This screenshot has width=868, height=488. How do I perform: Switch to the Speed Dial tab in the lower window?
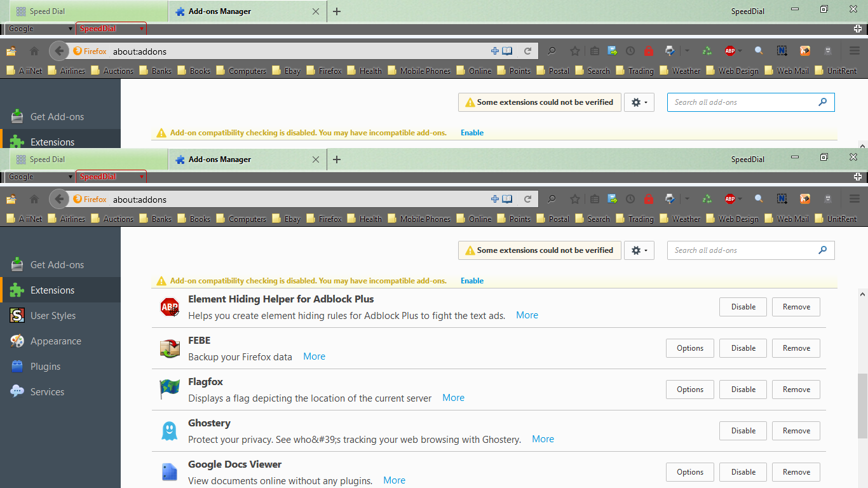pyautogui.click(x=88, y=159)
